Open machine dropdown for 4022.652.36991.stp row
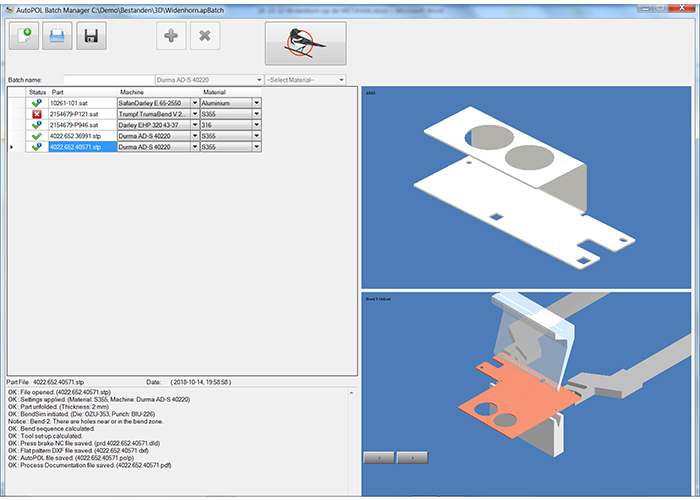This screenshot has width=700, height=500. [195, 136]
